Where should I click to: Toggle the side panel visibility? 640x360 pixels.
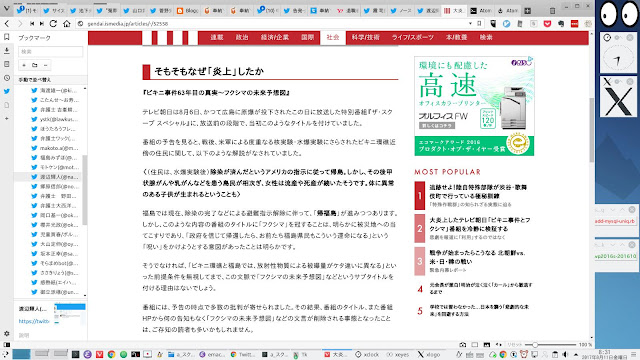point(7,344)
